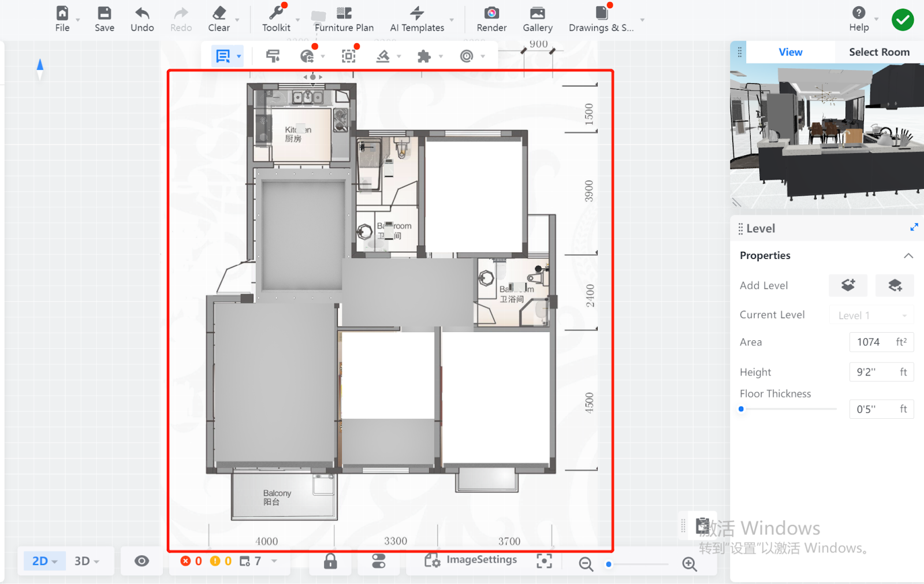Collapse the Properties section
This screenshot has width=924, height=584.
(908, 256)
